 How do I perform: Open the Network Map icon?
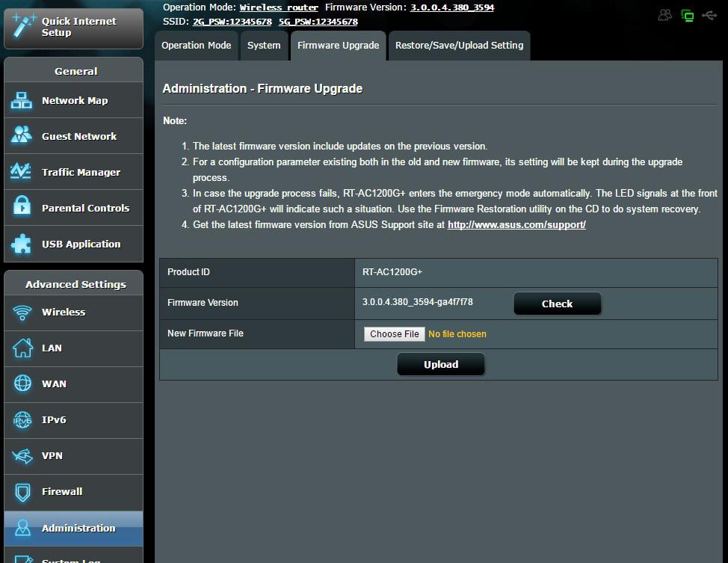point(22,100)
